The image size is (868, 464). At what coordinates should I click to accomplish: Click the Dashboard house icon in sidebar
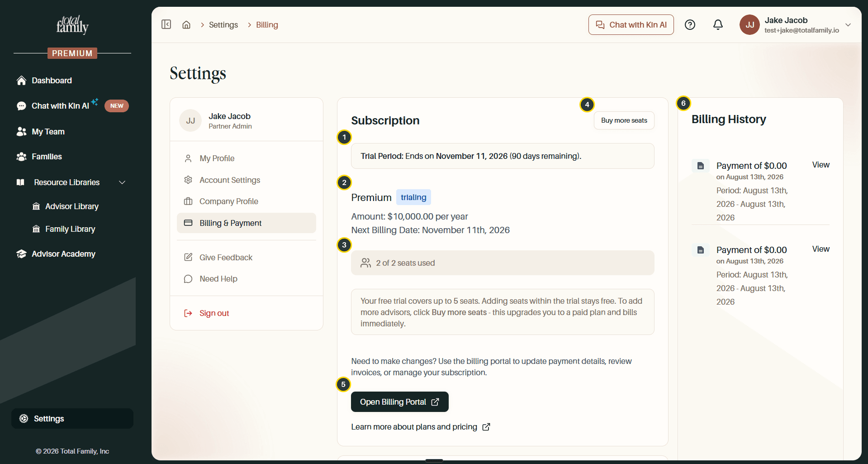(x=21, y=81)
